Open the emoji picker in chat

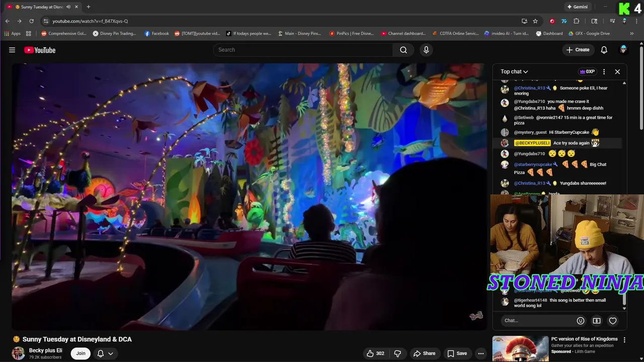581,321
